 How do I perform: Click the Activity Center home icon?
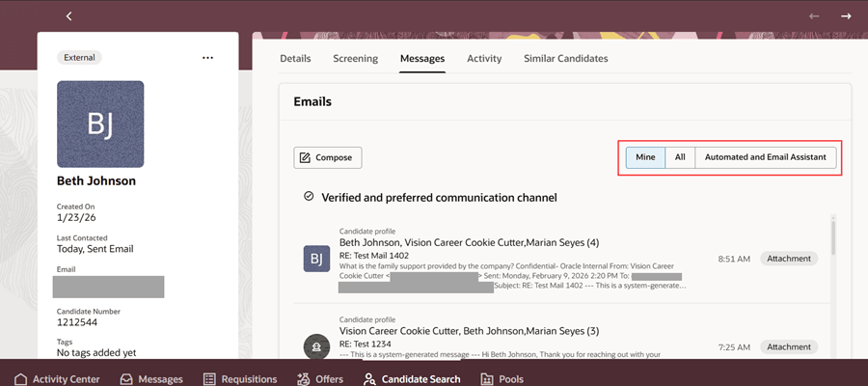[x=20, y=379]
